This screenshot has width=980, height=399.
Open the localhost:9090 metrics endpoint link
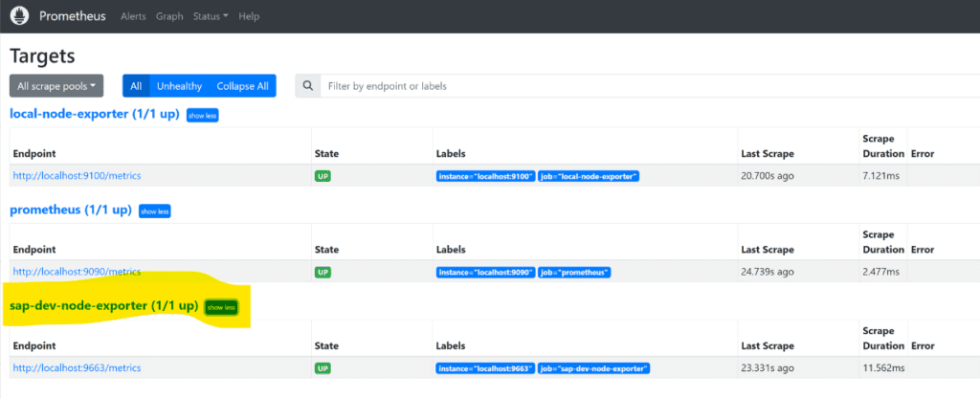[77, 272]
